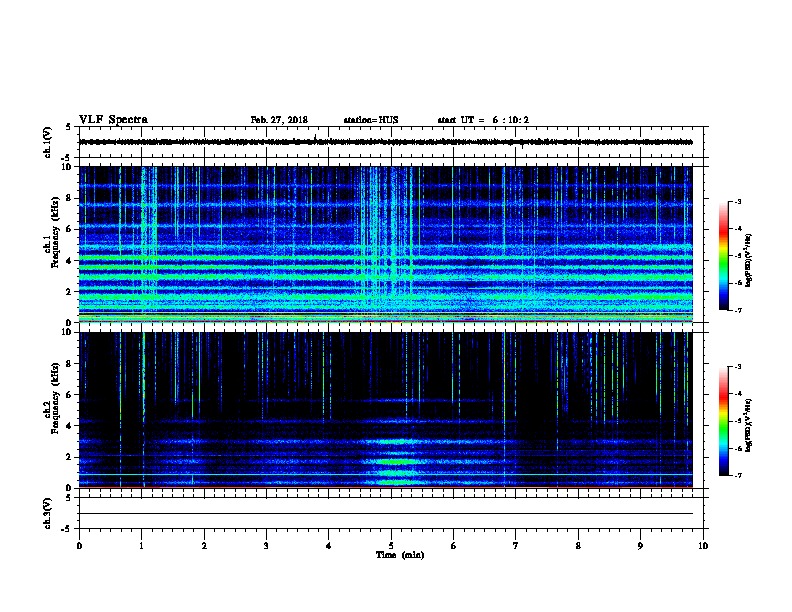
Task: Click the "start UT = 6:10:2" label
Action: click(x=483, y=120)
